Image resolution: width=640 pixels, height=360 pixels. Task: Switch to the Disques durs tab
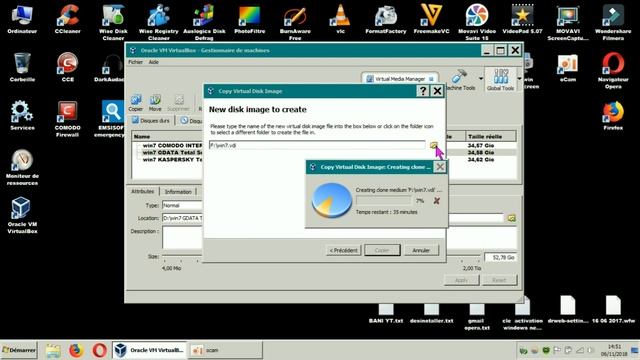click(x=150, y=120)
